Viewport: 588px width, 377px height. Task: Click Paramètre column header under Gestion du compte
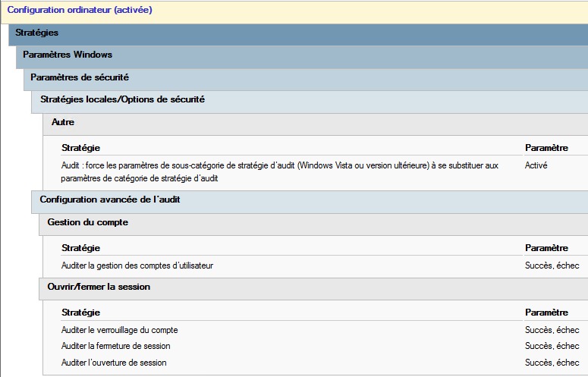pyautogui.click(x=546, y=248)
